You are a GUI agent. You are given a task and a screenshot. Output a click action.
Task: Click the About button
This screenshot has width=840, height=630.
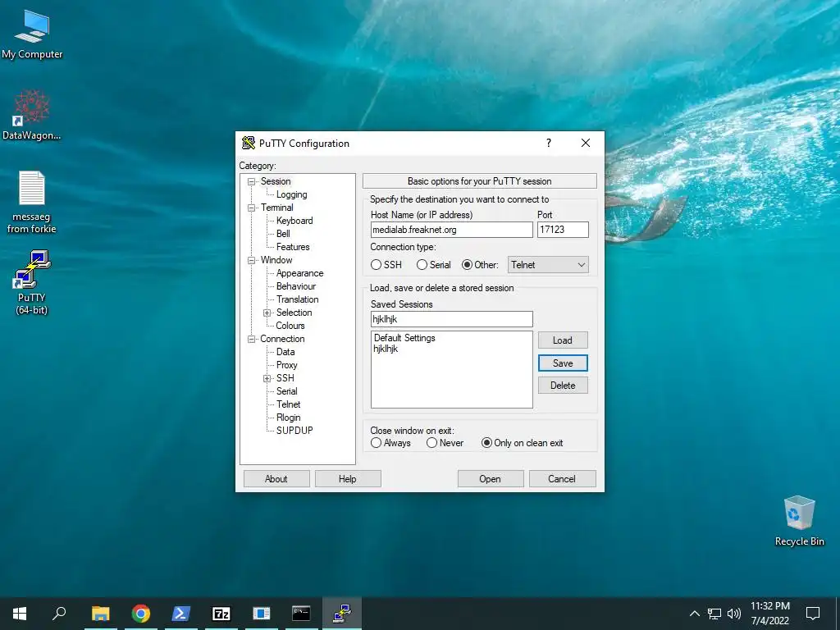tap(276, 479)
